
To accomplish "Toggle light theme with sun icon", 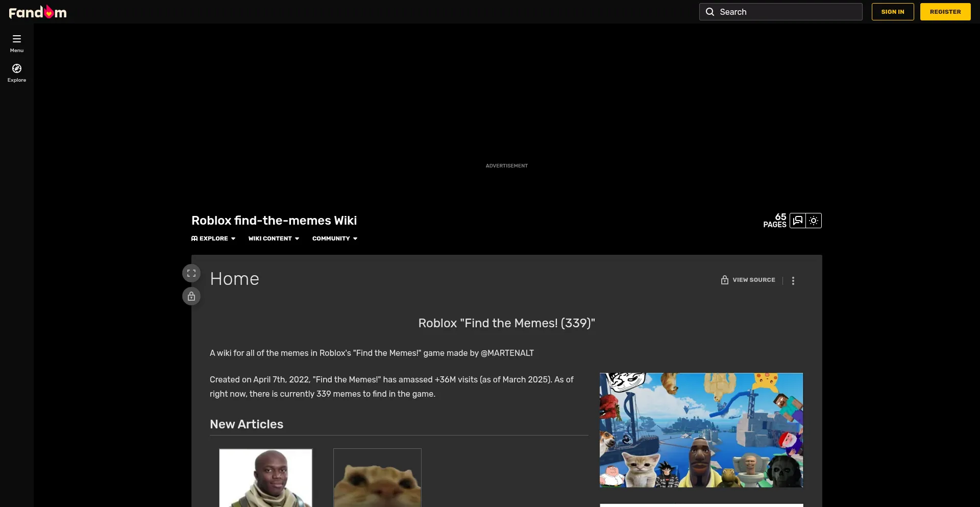I will [814, 221].
